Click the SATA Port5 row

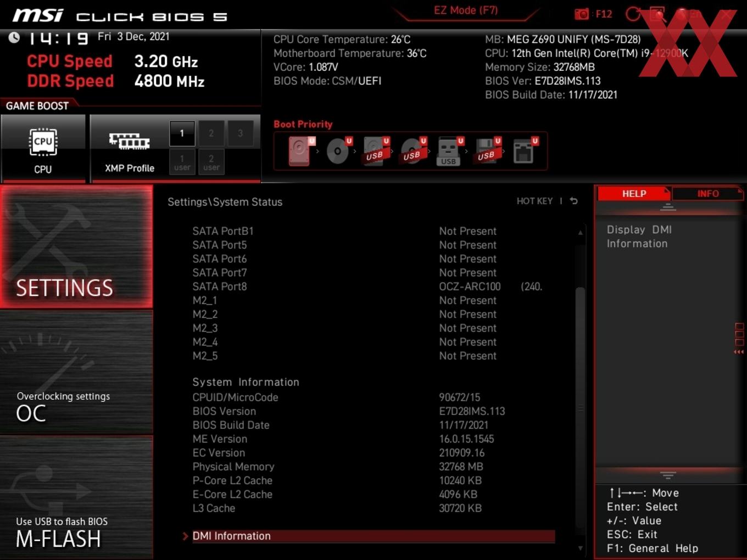click(x=345, y=245)
